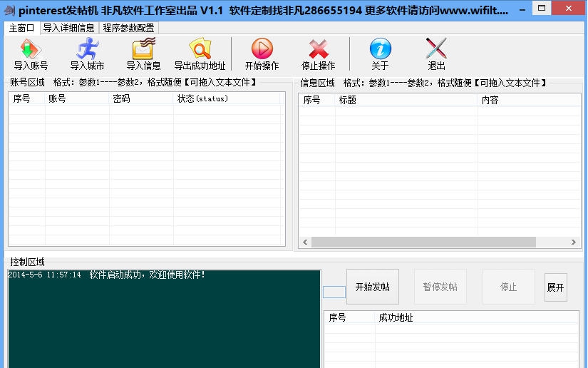Click the 导出成功地址 export icon
This screenshot has height=368, width=588.
coord(200,48)
